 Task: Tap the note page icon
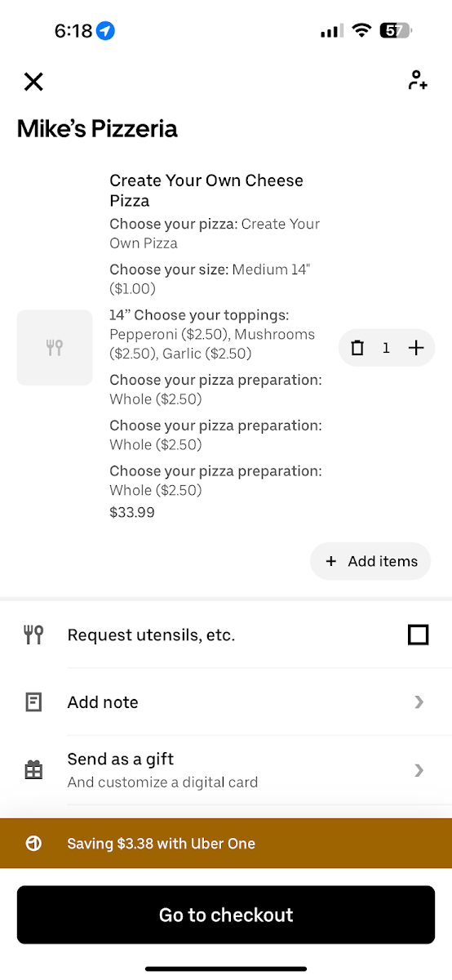coord(33,702)
